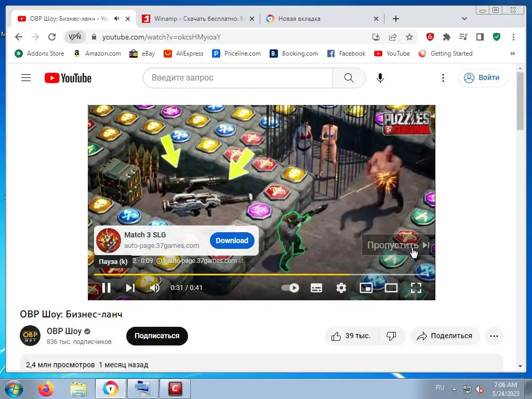
Task: Click the install/download page icon in address bar
Action: pyautogui.click(x=376, y=37)
